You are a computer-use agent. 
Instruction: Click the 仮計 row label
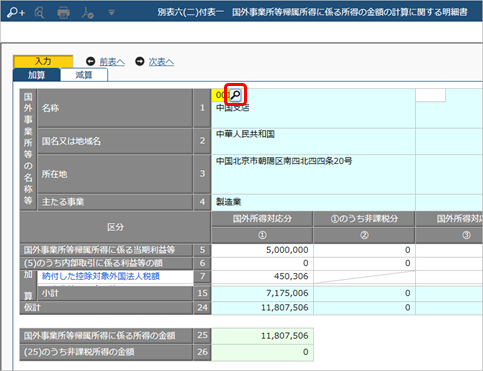pyautogui.click(x=106, y=307)
